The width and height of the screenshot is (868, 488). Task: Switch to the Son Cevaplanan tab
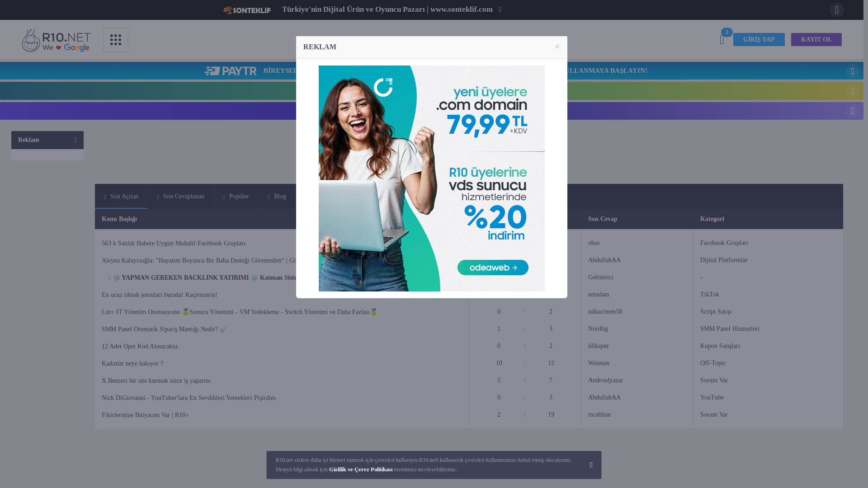(180, 197)
